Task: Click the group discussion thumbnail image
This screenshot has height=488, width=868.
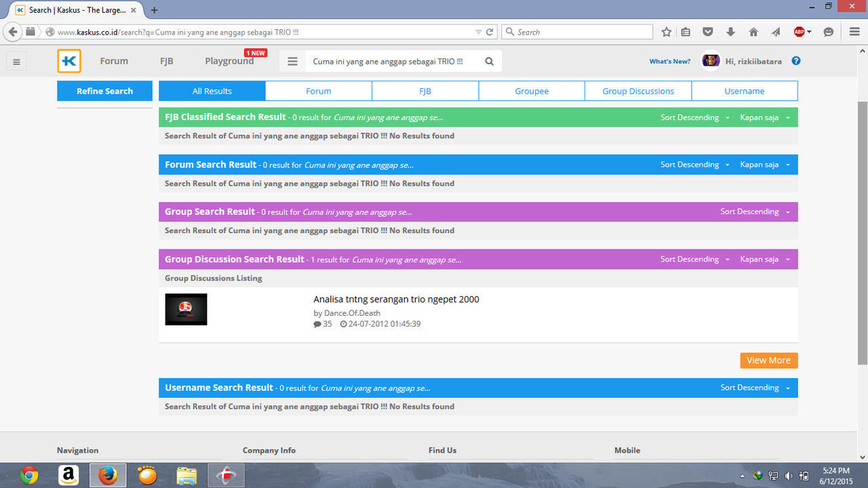Action: 186,309
